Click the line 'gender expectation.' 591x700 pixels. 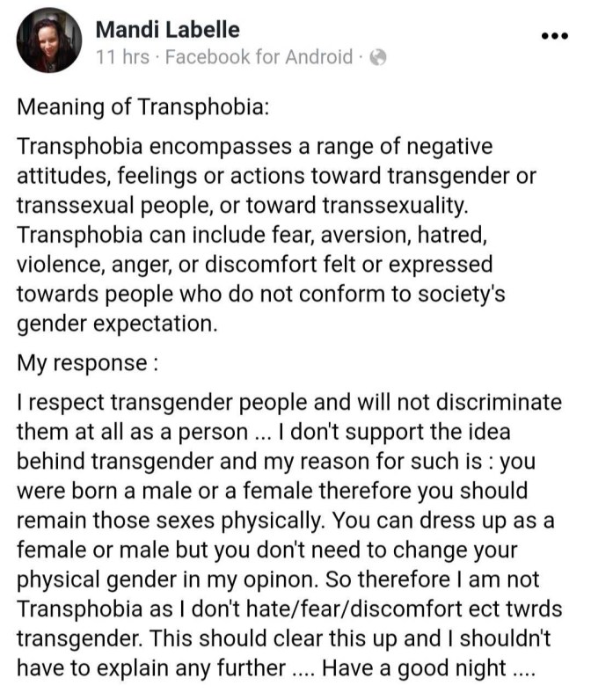coord(116,324)
